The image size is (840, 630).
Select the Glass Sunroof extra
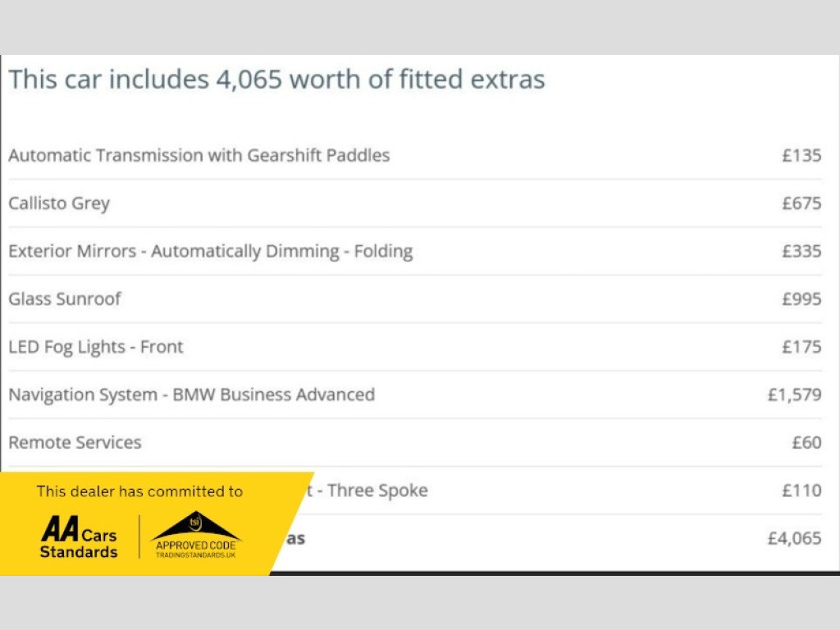click(x=65, y=299)
